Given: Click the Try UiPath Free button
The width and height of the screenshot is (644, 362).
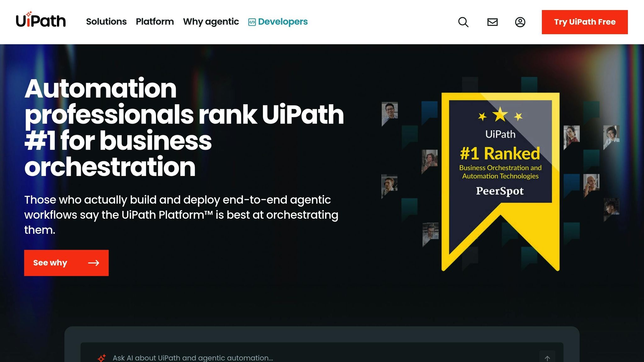Looking at the screenshot, I should click(585, 22).
